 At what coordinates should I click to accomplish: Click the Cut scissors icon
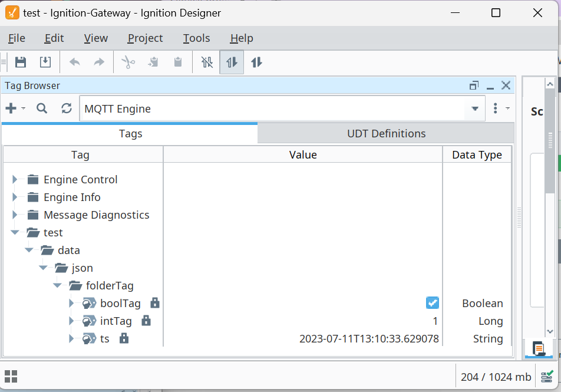point(128,62)
